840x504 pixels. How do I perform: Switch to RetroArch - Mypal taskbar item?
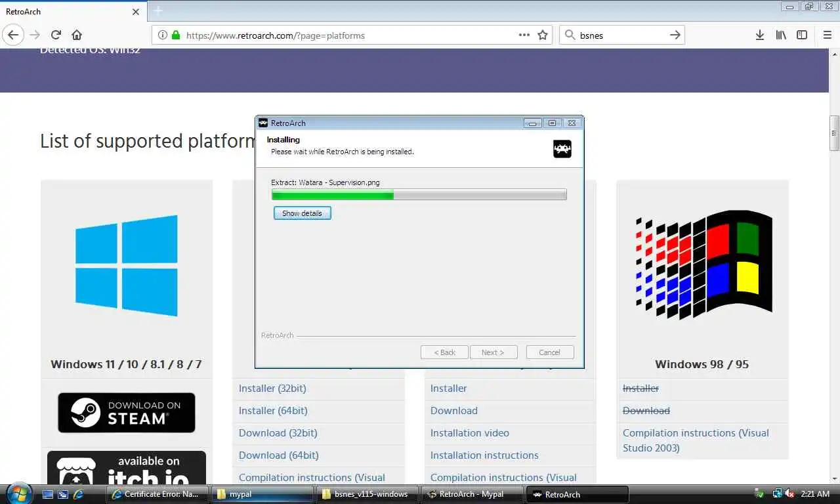pos(472,494)
